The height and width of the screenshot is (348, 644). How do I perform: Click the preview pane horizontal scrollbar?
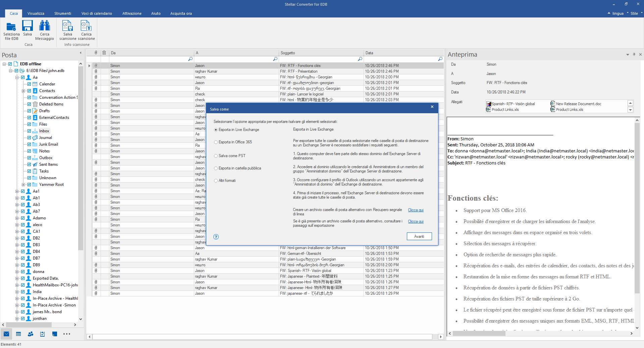click(479, 334)
